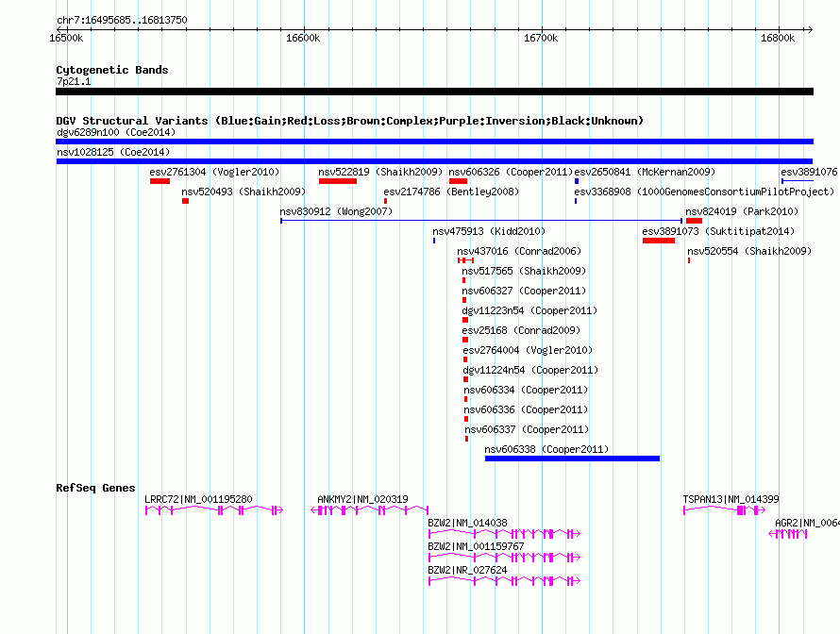840x634 pixels.
Task: Click the nsv520554 (Shaikh2009) variant label
Action: (749, 251)
